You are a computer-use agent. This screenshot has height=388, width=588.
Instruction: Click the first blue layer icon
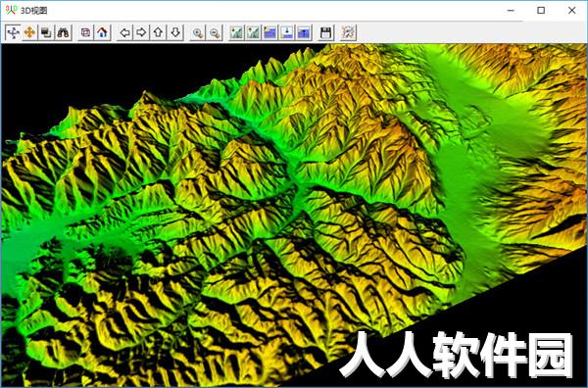(270, 32)
